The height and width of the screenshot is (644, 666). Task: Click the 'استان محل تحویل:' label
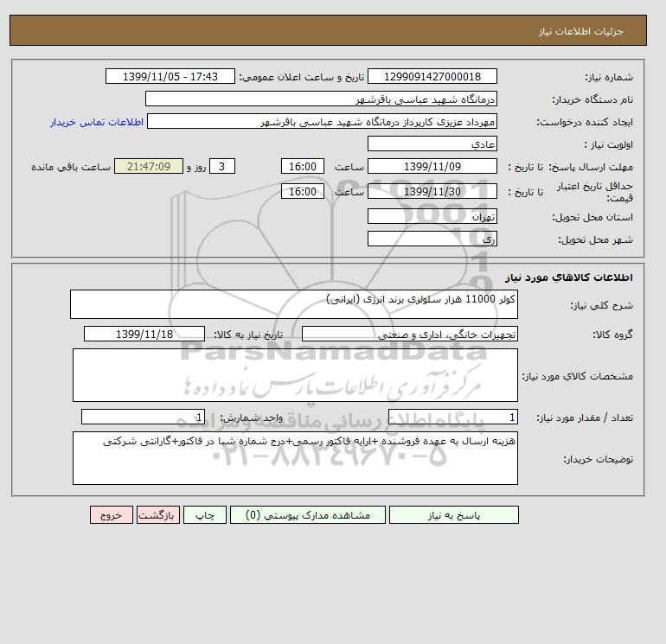point(592,217)
